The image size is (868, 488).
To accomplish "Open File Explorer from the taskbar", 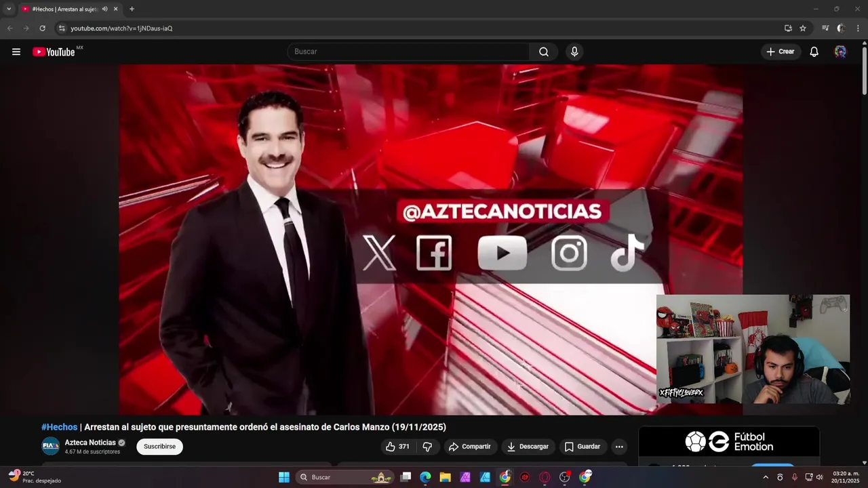I will click(445, 477).
